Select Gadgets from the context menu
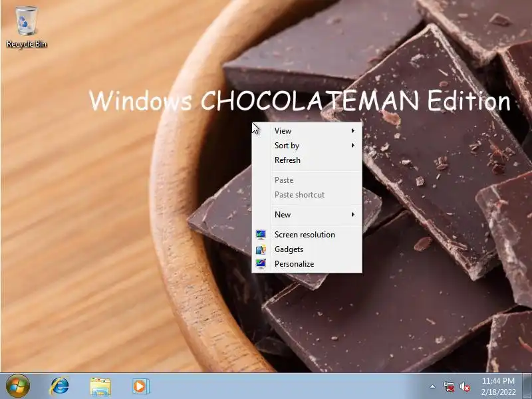The height and width of the screenshot is (399, 532). click(307, 249)
